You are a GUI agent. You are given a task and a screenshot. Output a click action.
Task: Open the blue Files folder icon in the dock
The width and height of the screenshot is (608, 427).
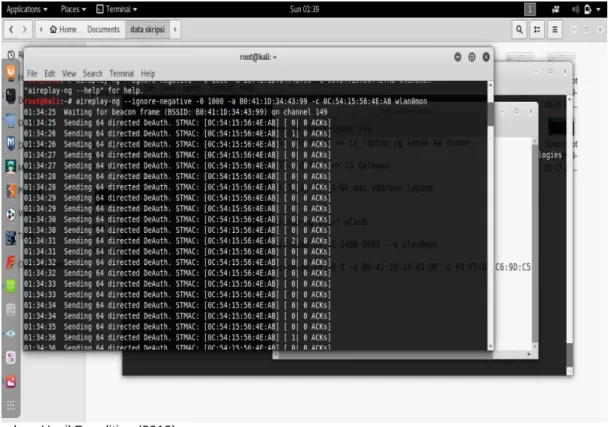click(x=11, y=121)
